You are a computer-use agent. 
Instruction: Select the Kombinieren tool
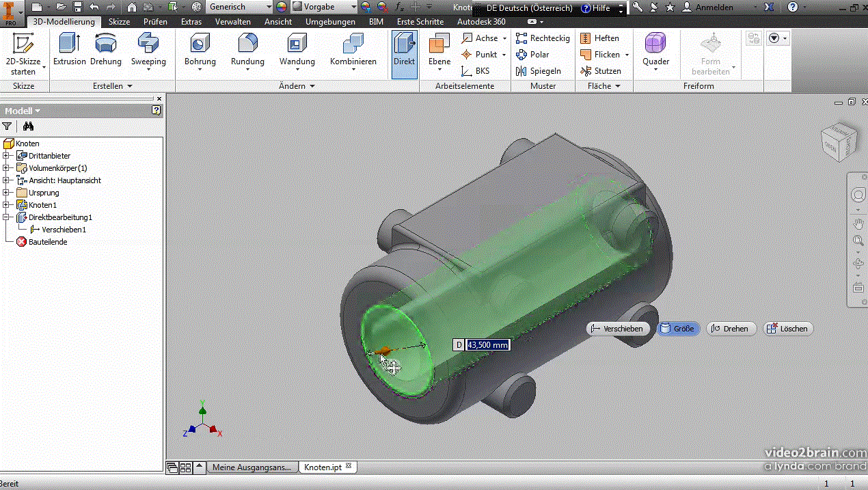pyautogui.click(x=353, y=52)
